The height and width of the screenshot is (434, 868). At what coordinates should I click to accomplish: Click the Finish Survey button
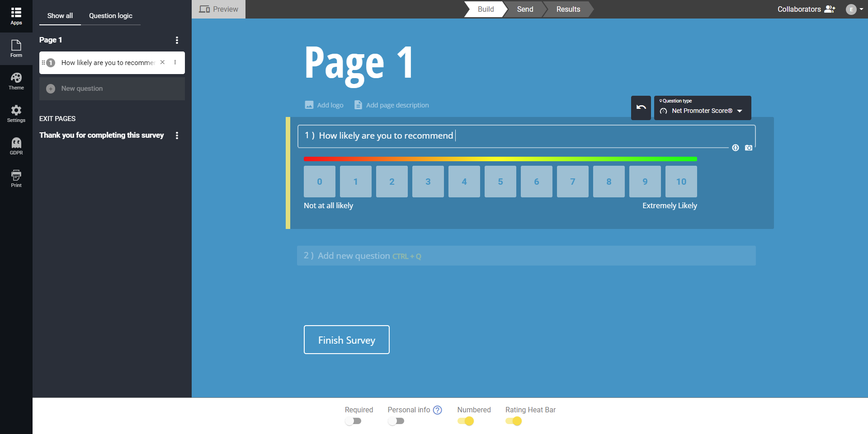pos(347,340)
